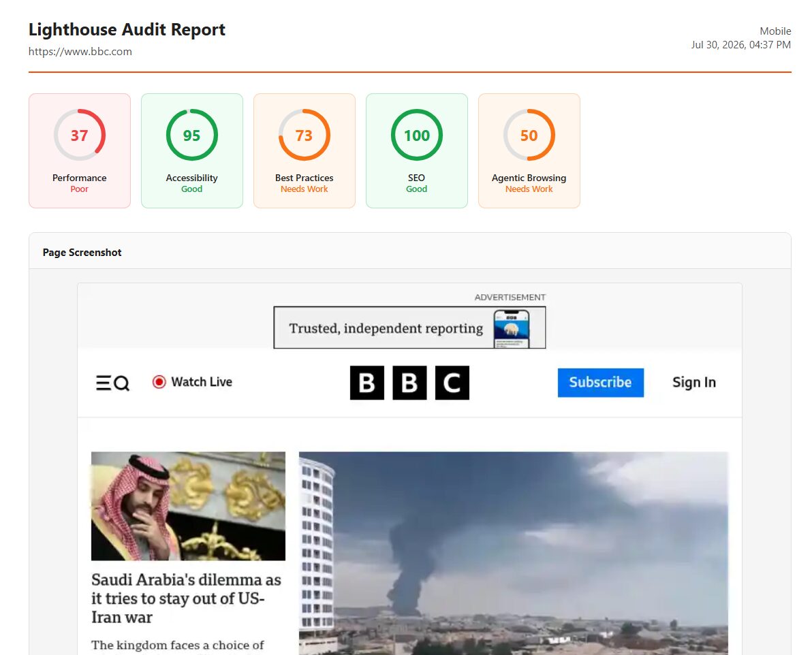Click the Poor rating text
Image resolution: width=812 pixels, height=655 pixels.
pos(79,189)
